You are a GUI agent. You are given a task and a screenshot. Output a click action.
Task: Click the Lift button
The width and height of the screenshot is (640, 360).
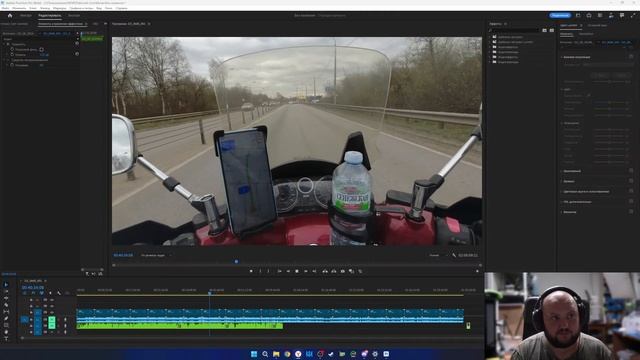click(325, 271)
